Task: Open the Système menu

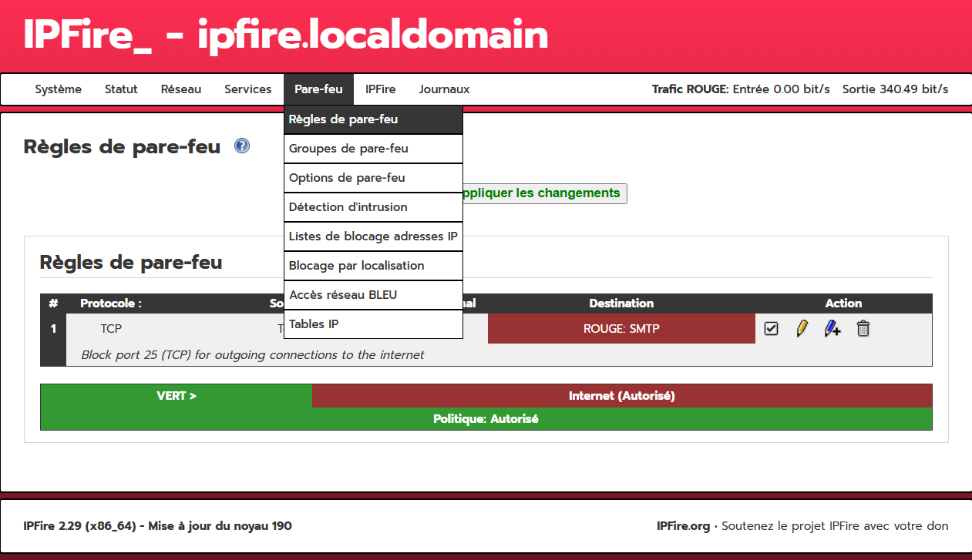Action: click(x=58, y=89)
